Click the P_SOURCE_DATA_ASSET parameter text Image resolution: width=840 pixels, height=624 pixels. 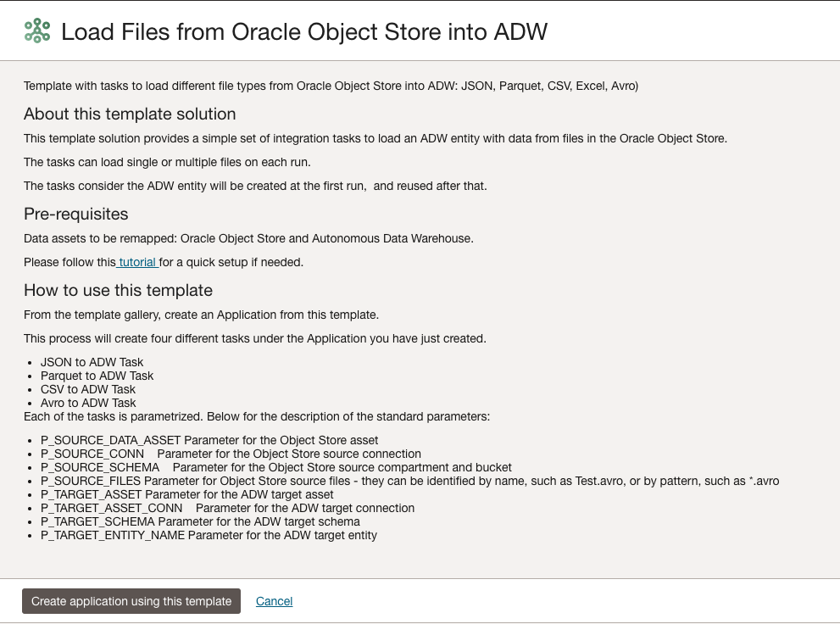tap(209, 440)
